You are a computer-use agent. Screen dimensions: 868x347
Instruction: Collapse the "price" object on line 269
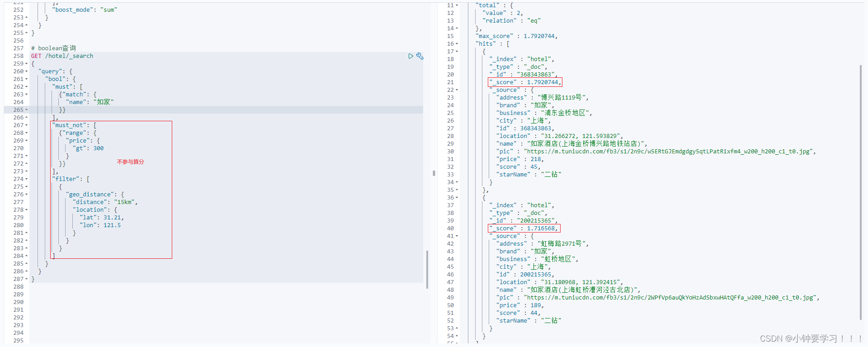tap(27, 141)
